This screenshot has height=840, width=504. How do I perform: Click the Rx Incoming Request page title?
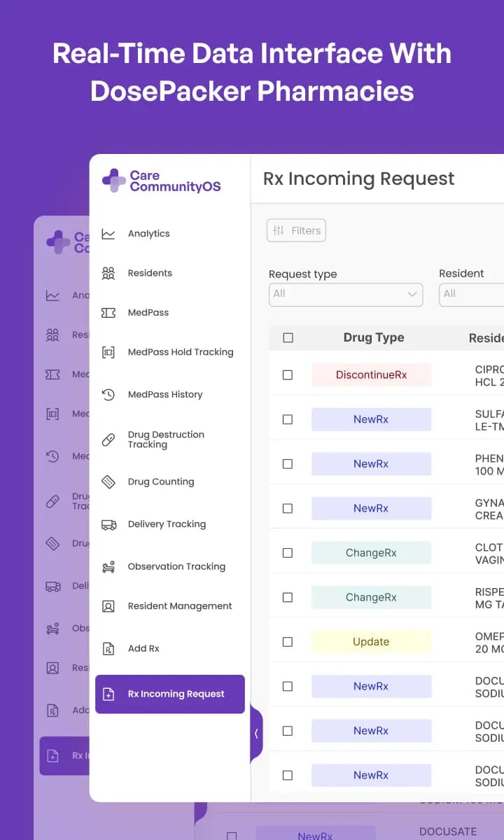tap(359, 179)
